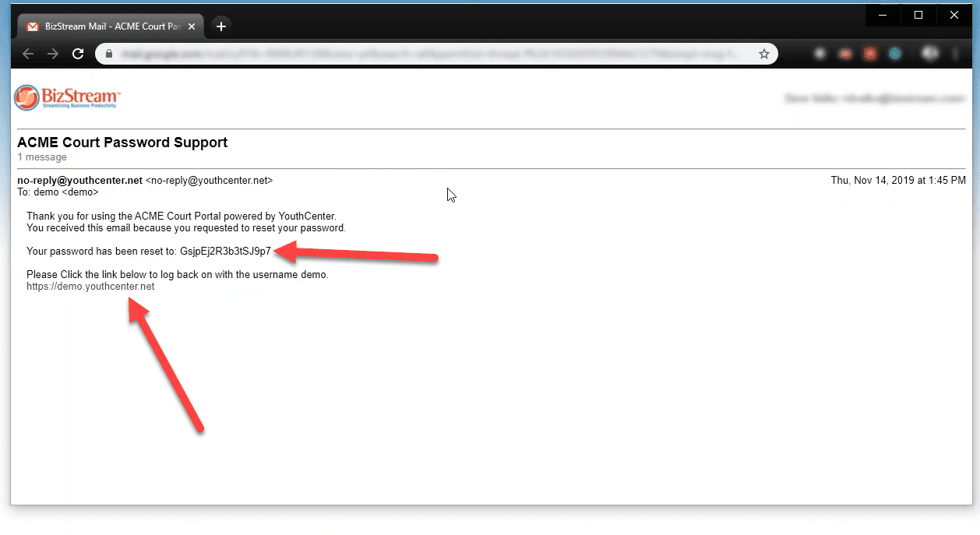The width and height of the screenshot is (980, 535).
Task: Click the leftmost gray extension icon
Action: pos(820,54)
